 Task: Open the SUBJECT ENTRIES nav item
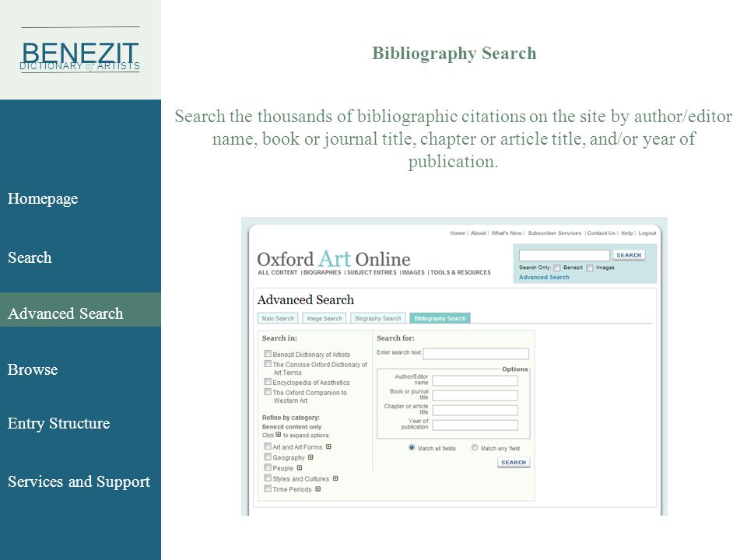click(x=372, y=272)
